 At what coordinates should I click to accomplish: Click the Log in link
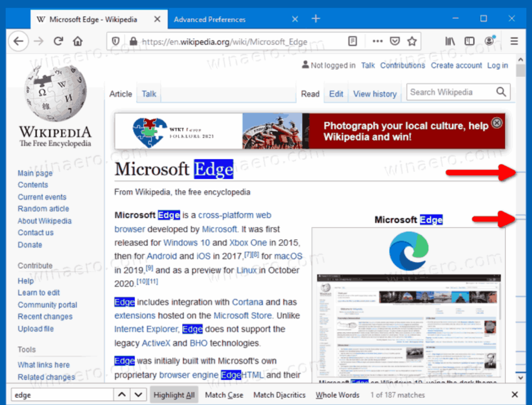coord(497,66)
